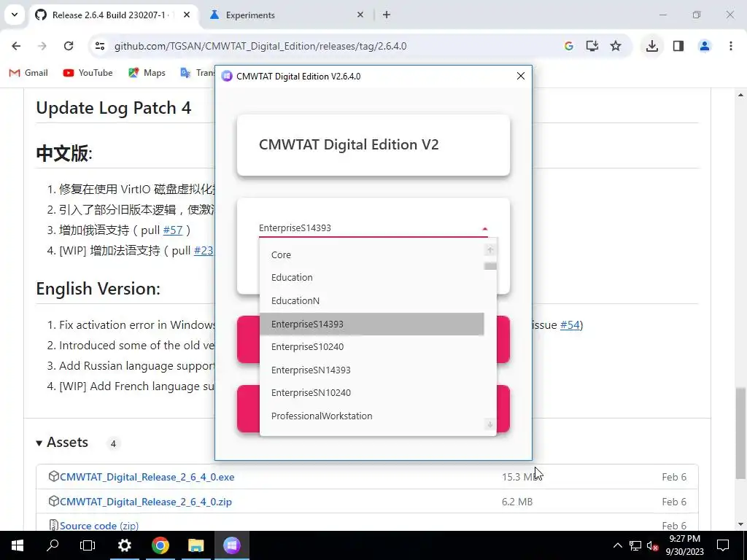Download CMWTAT_Digital_Release_2_6_4_0.zip

pyautogui.click(x=146, y=502)
